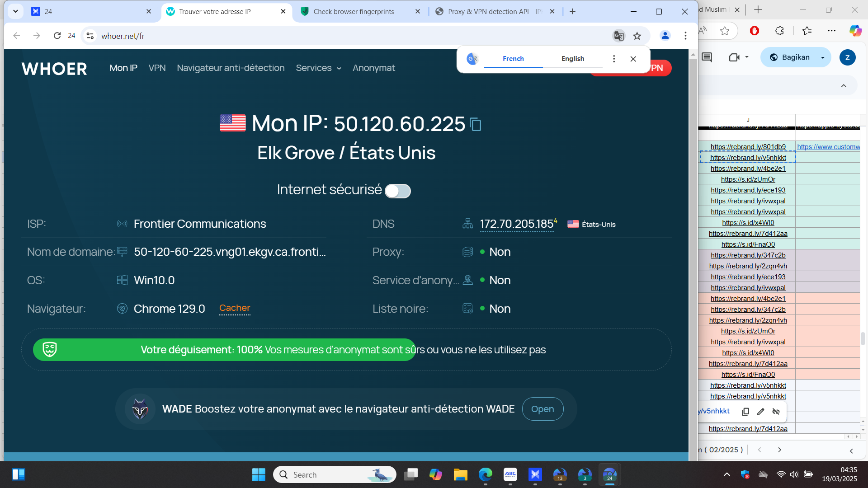
Task: Go back to the previous page
Action: pyautogui.click(x=17, y=36)
